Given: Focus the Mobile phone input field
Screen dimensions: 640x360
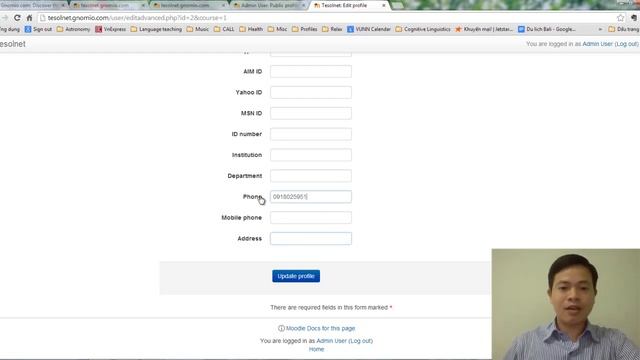Looking at the screenshot, I should [311, 218].
